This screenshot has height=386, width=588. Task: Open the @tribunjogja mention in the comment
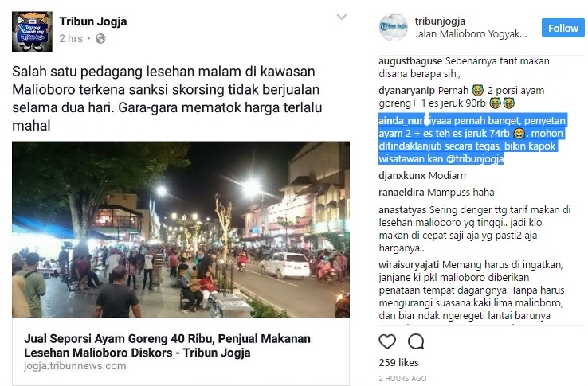click(x=475, y=159)
